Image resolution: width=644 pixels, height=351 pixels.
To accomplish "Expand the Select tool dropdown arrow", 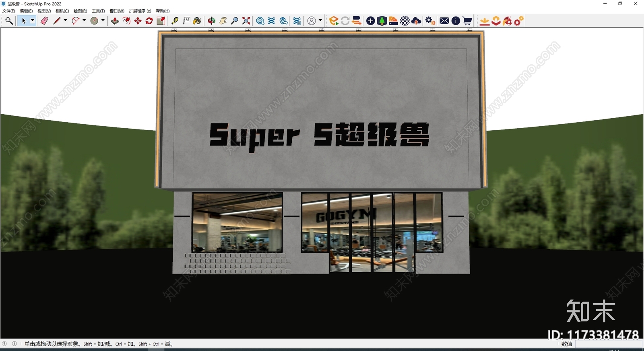I will point(33,21).
